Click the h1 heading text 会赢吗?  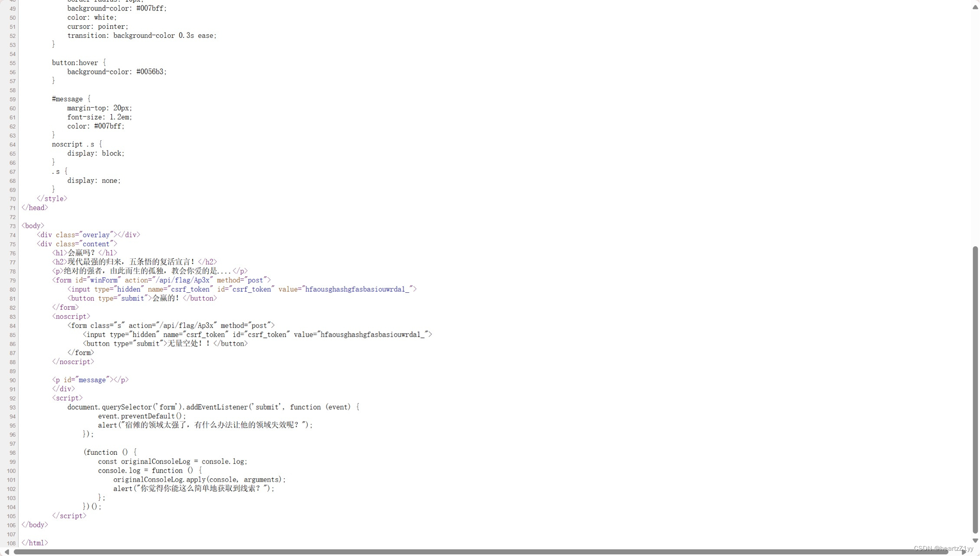point(81,253)
